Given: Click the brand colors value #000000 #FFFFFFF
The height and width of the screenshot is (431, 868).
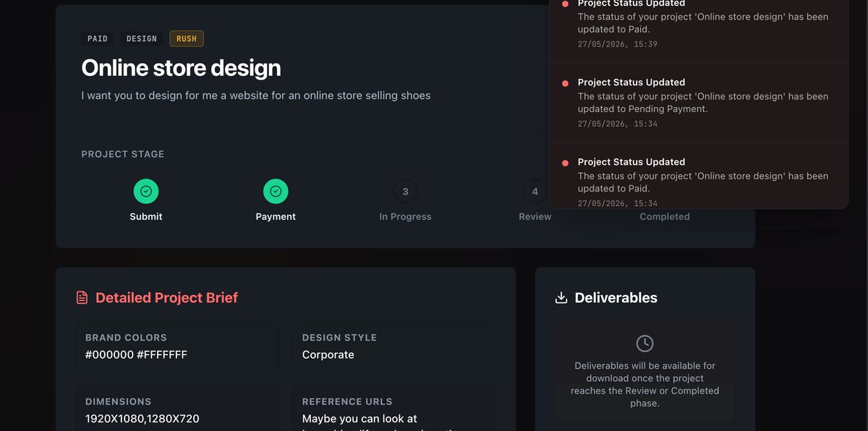Looking at the screenshot, I should click(x=137, y=354).
